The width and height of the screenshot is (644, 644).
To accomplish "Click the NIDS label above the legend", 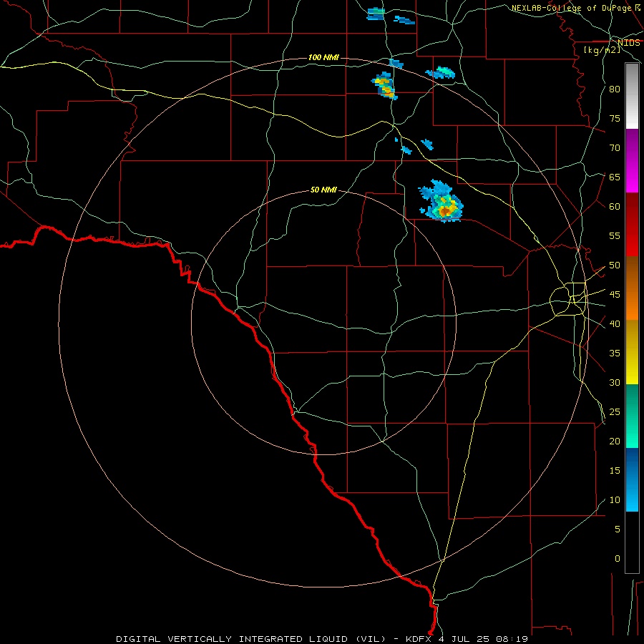I will tap(629, 43).
